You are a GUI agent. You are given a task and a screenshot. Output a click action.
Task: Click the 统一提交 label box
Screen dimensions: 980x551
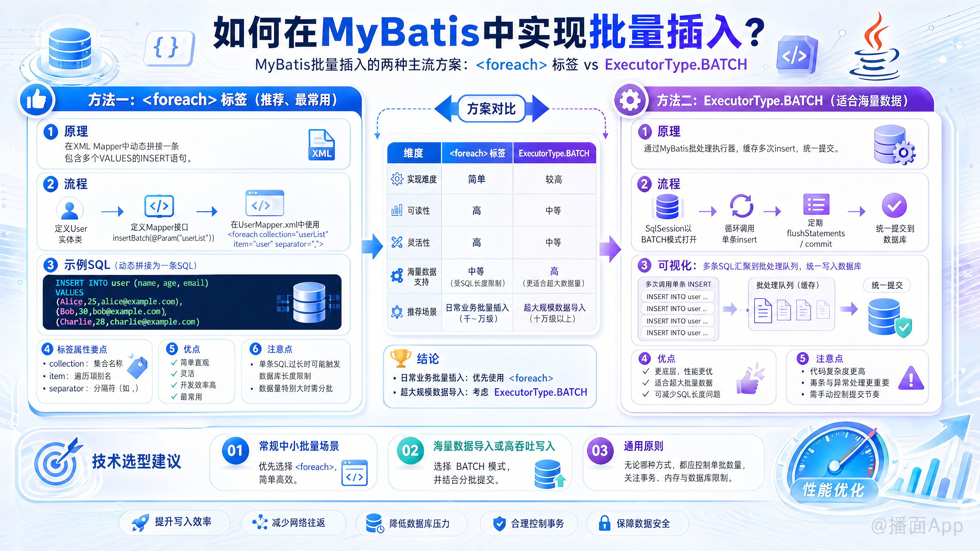[887, 285]
